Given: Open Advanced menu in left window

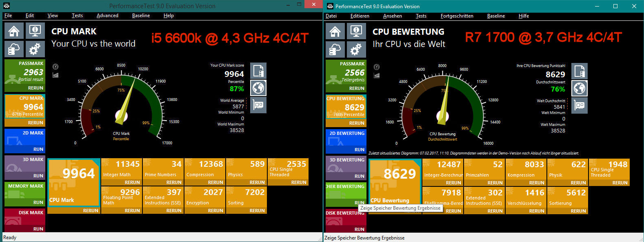Looking at the screenshot, I should (107, 16).
